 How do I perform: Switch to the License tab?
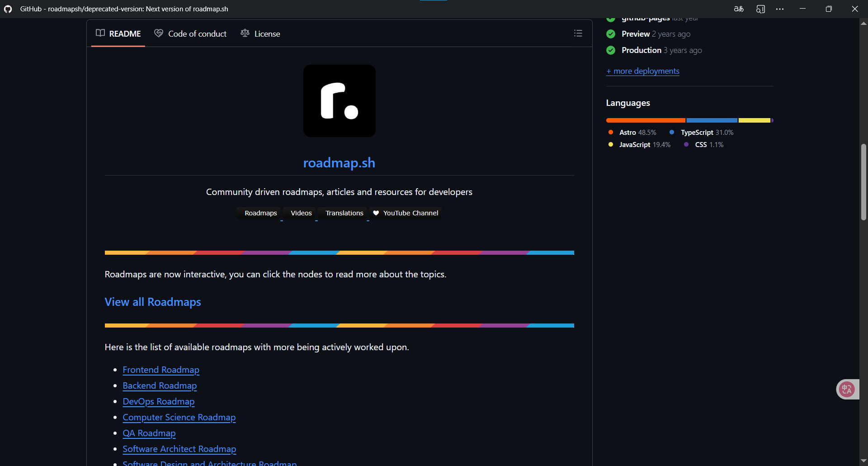(x=260, y=33)
